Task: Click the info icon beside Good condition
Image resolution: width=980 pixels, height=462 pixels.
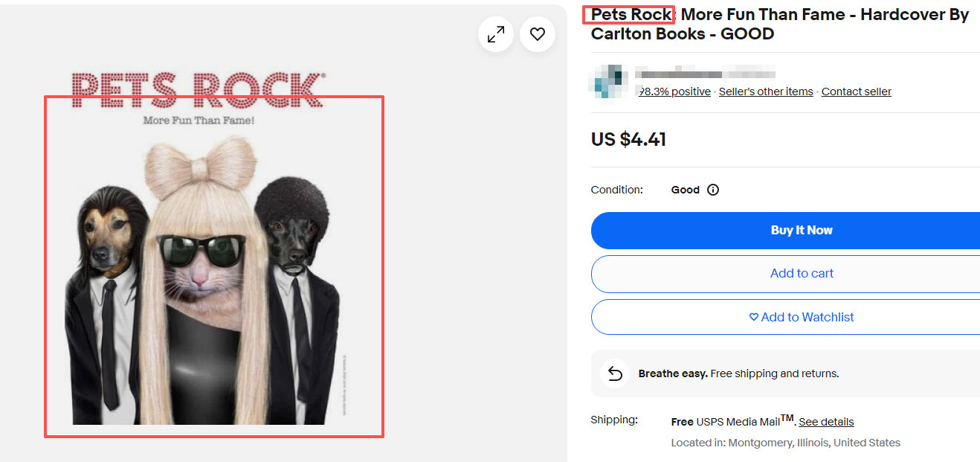Action: coord(713,190)
